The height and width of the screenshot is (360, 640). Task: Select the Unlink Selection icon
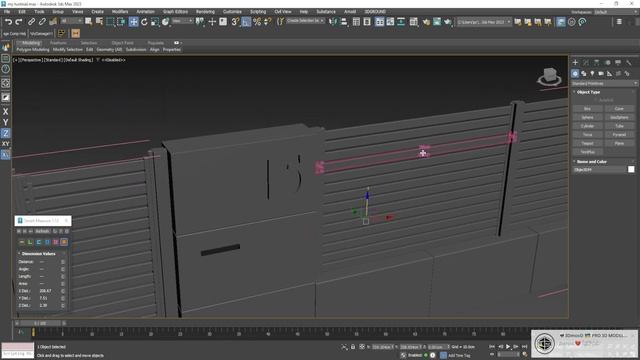(x=42, y=22)
